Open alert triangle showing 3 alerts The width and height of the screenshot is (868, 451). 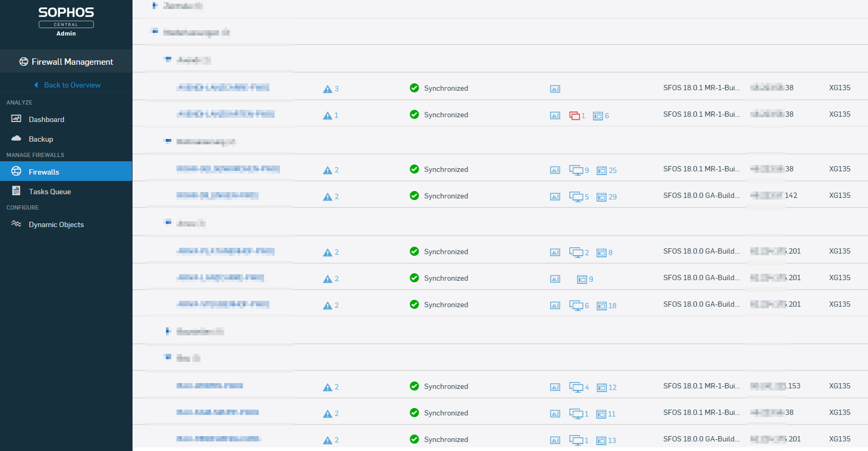click(x=328, y=89)
